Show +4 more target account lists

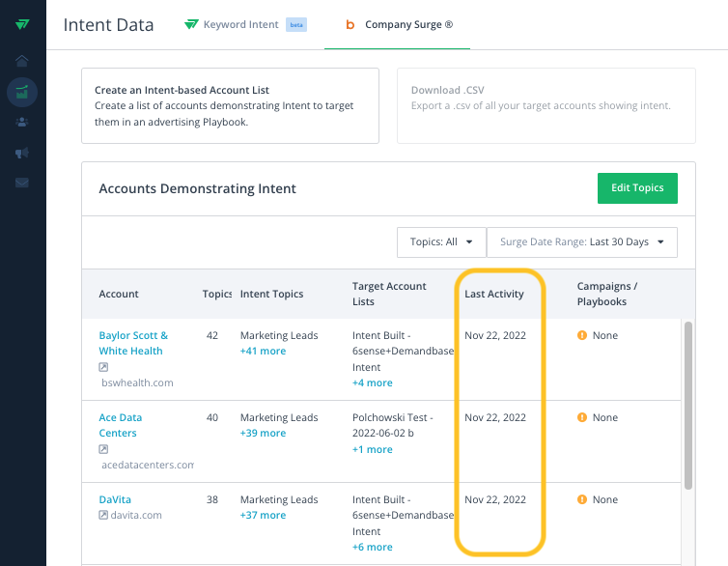pos(373,383)
